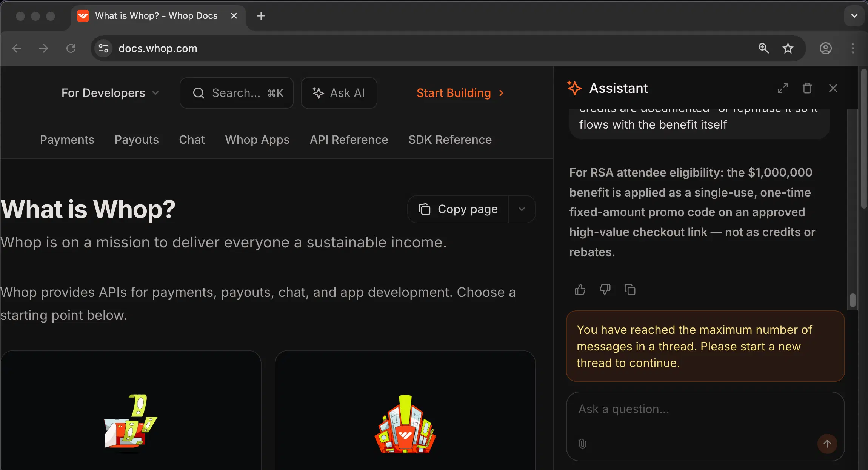Open the Search box
The height and width of the screenshot is (470, 868).
(237, 93)
